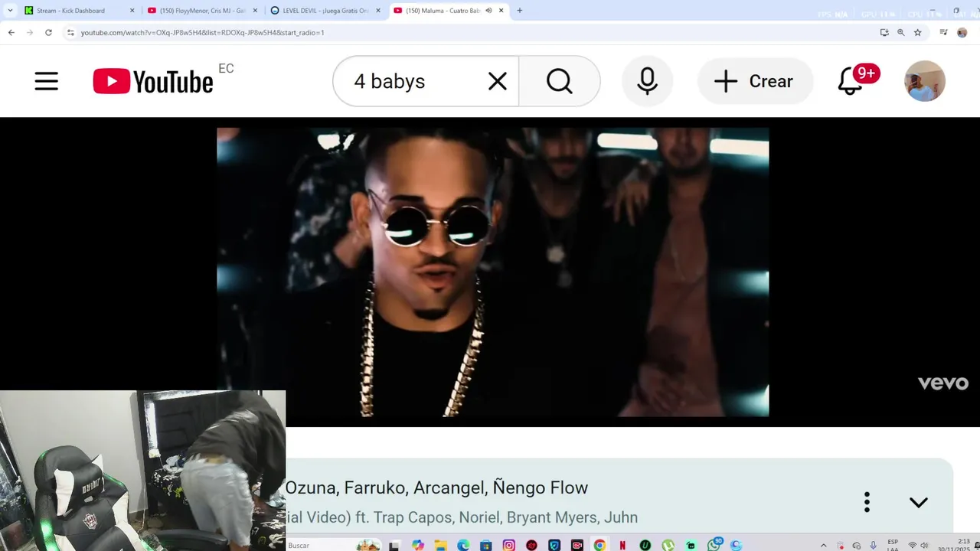
Task: Close the Stream - Kick Dashboard tab
Action: click(x=132, y=11)
